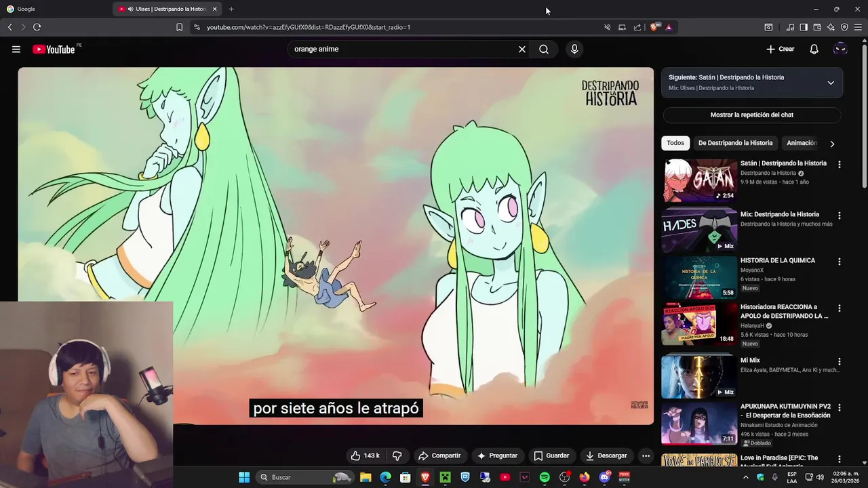
Task: Open Brave Shields lion icon
Action: click(x=654, y=27)
